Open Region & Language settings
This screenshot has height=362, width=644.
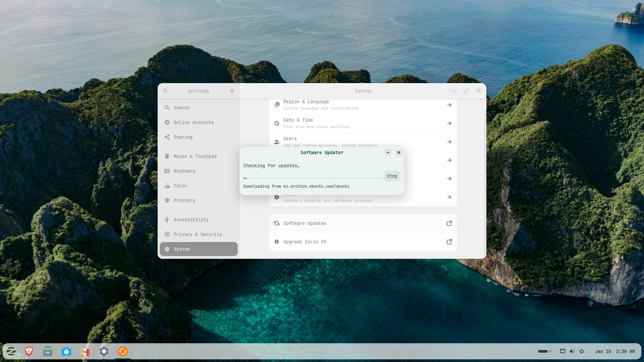click(x=363, y=105)
